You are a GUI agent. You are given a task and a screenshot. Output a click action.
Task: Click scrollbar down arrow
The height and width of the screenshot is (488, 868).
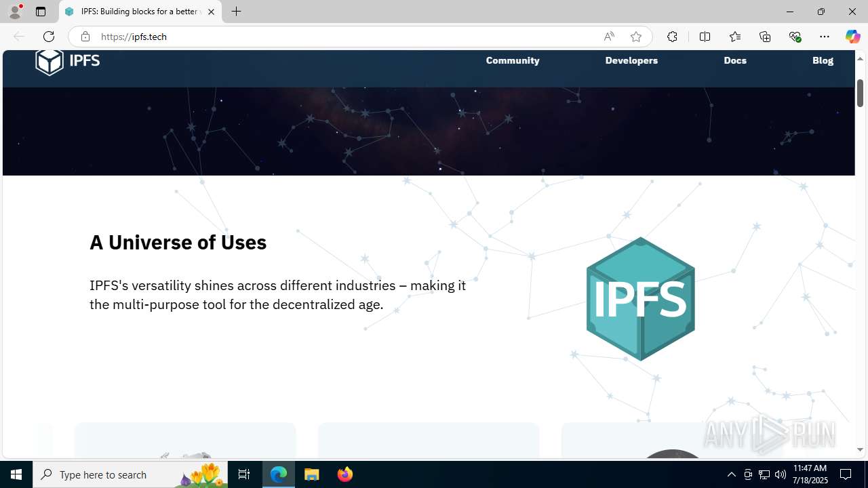860,449
